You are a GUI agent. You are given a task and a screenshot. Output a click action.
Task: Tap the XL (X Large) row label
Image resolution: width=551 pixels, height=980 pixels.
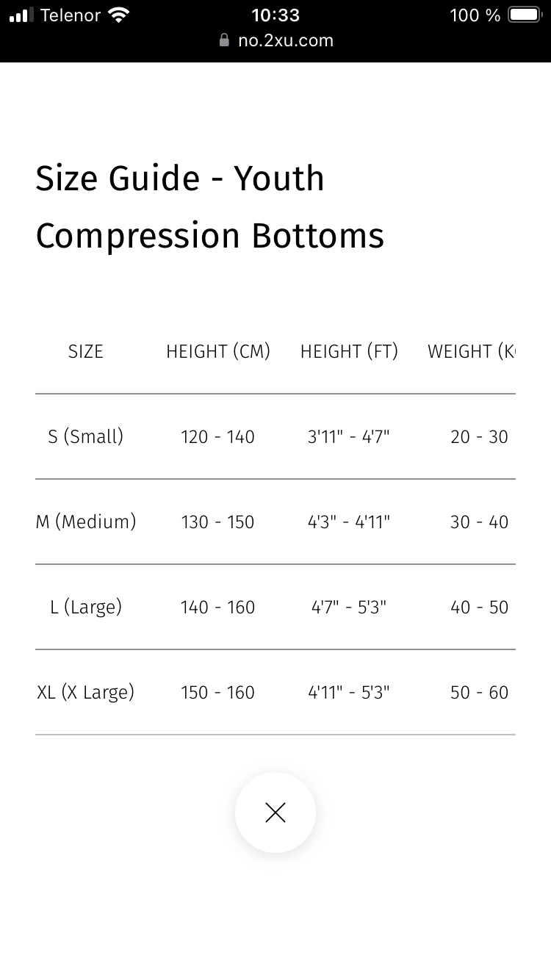point(86,692)
